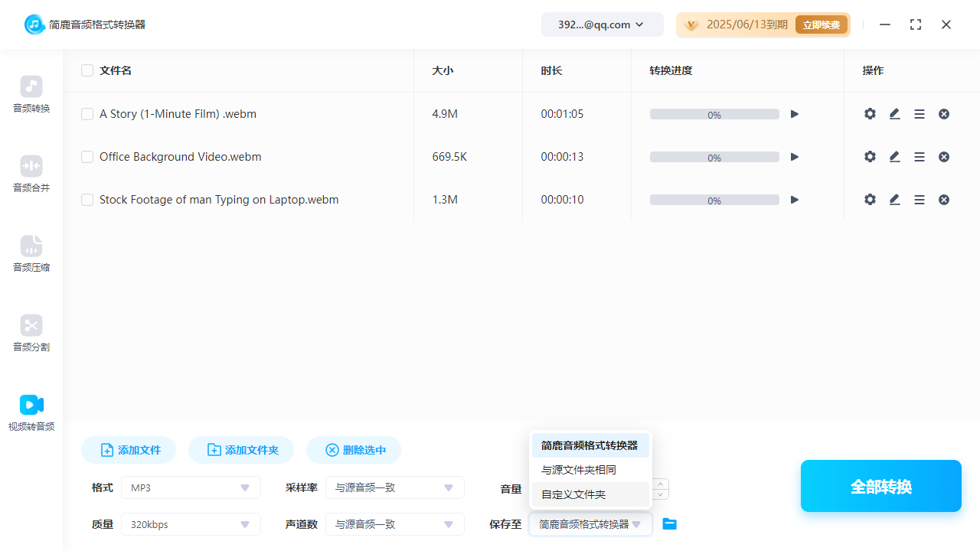Viewport: 980px width, 551px height.
Task: Select 与源文件夹相同 option
Action: [578, 469]
